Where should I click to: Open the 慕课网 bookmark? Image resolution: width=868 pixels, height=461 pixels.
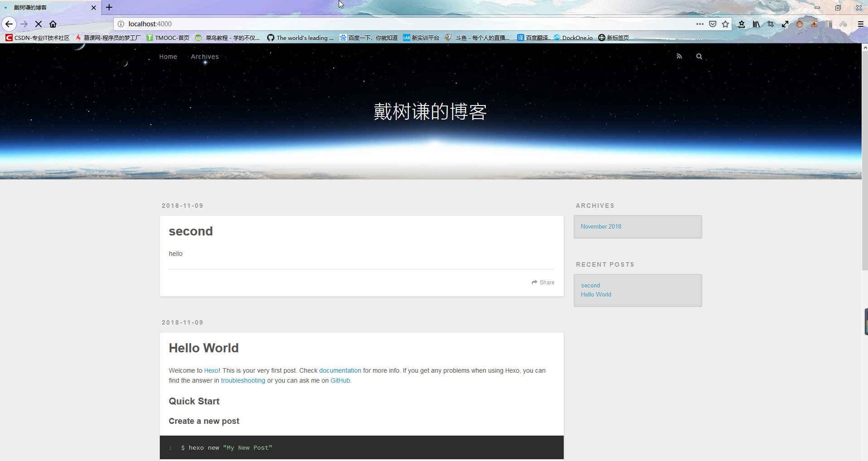pyautogui.click(x=108, y=38)
